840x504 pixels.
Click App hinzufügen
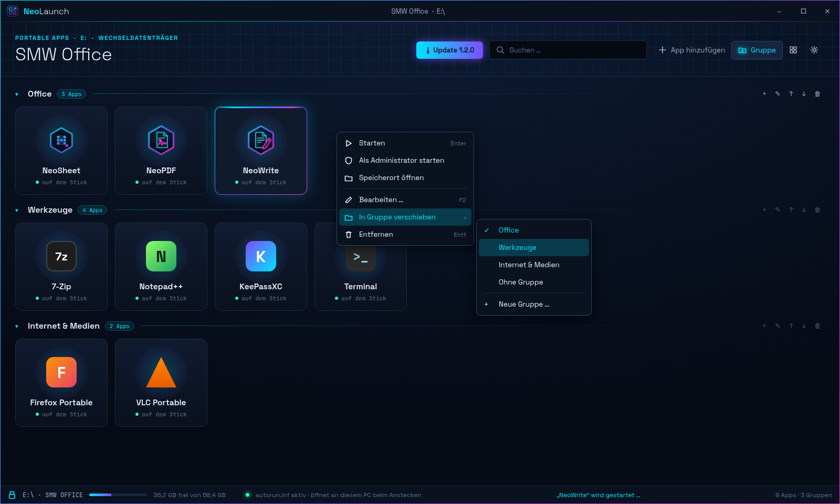pyautogui.click(x=692, y=50)
